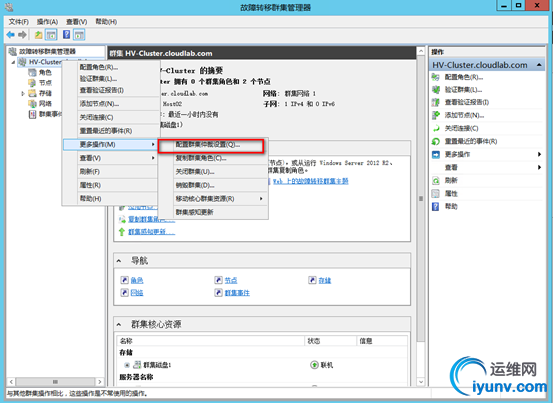Open the 操作(A) menu
Image resolution: width=553 pixels, height=403 pixels.
coord(47,22)
